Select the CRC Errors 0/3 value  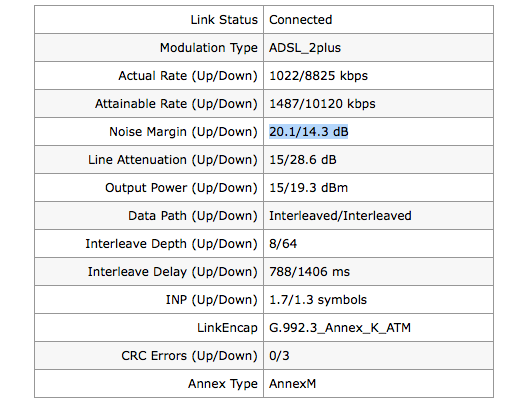click(x=279, y=355)
